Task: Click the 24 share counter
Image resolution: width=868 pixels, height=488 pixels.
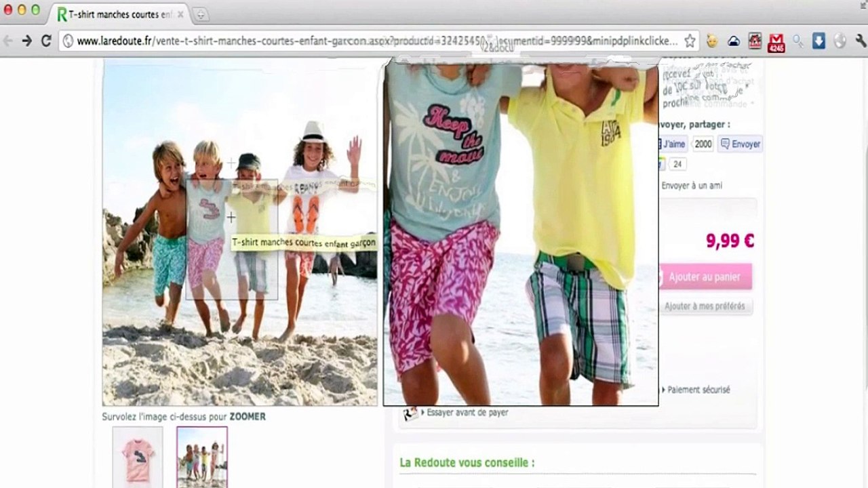Action: point(677,164)
